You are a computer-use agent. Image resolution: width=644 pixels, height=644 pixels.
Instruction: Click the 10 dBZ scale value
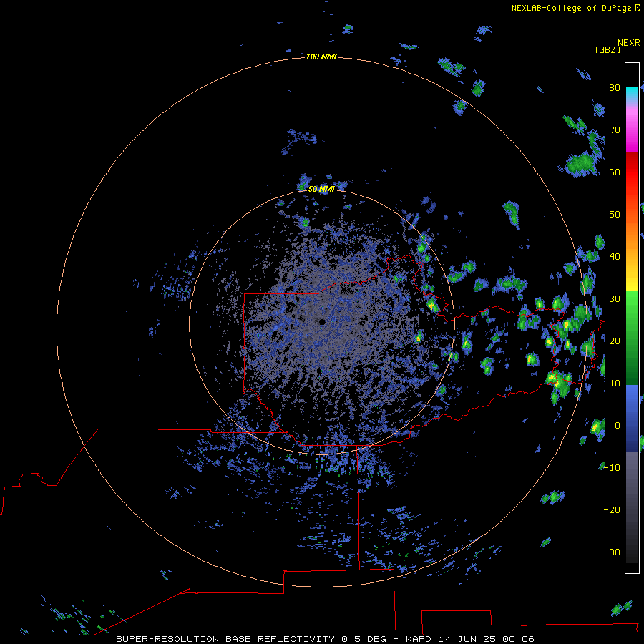coord(615,384)
